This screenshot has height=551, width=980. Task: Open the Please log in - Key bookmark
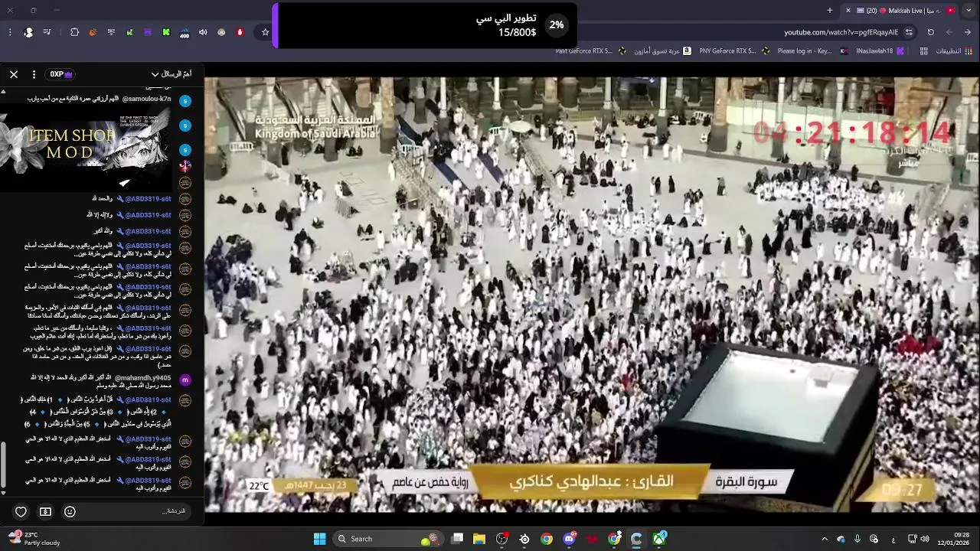click(x=812, y=51)
